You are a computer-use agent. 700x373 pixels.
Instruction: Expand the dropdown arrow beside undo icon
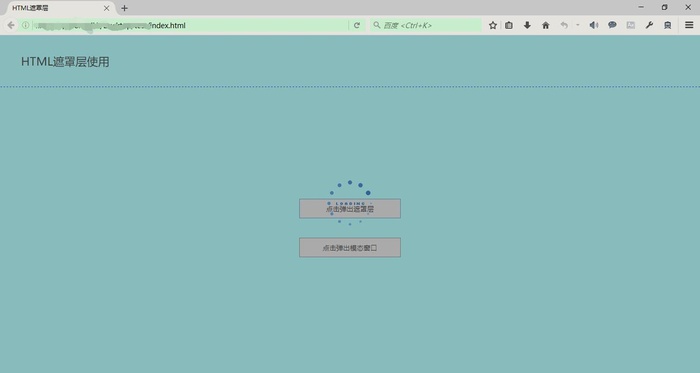click(x=577, y=25)
